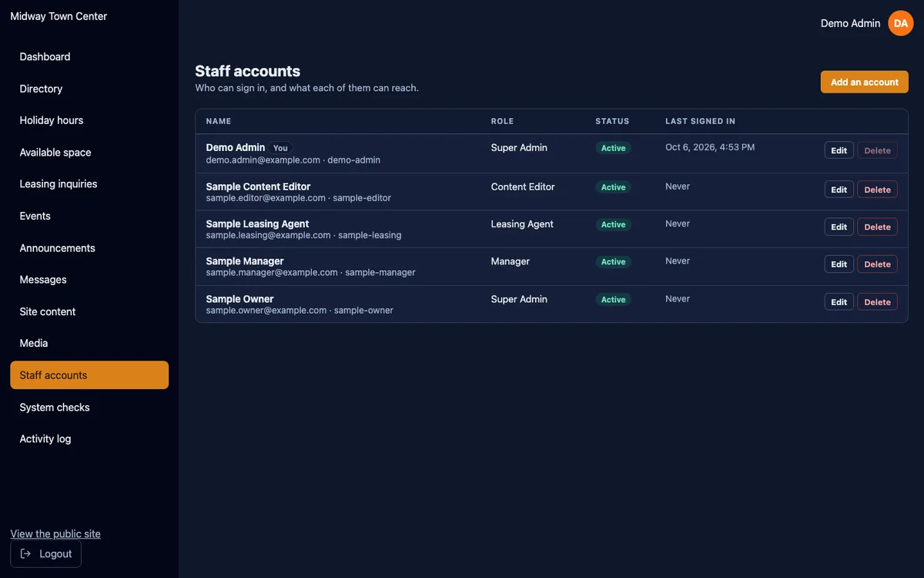The image size is (924, 578).
Task: Delete Sample Leasing Agent account
Action: [877, 227]
